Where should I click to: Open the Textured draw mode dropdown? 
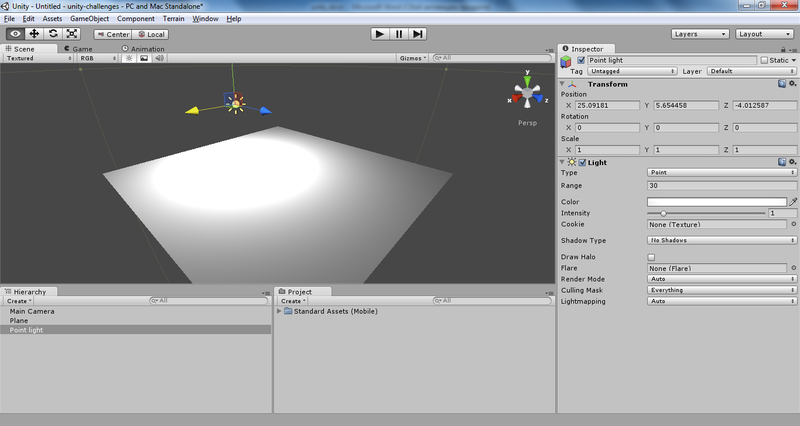[38, 58]
